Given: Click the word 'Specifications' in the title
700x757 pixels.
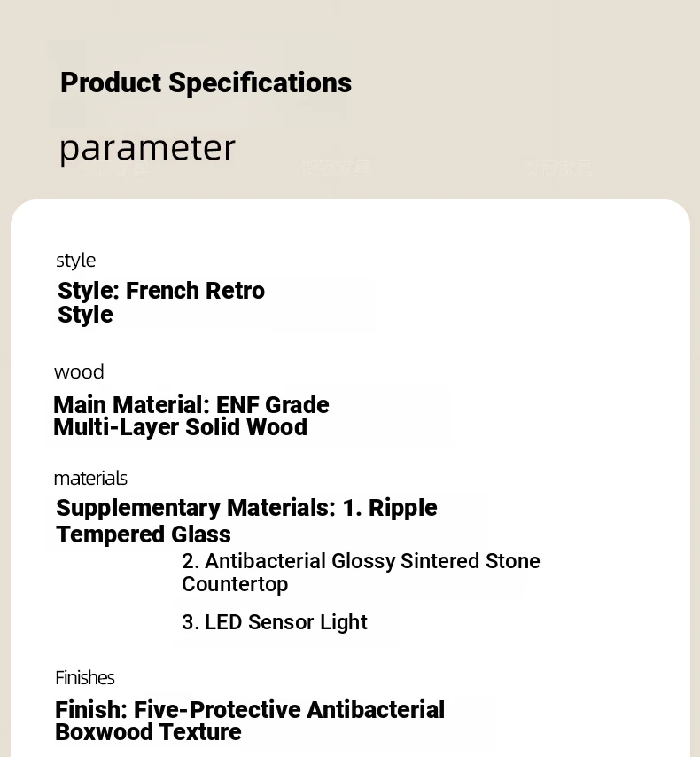Looking at the screenshot, I should click(x=260, y=82).
